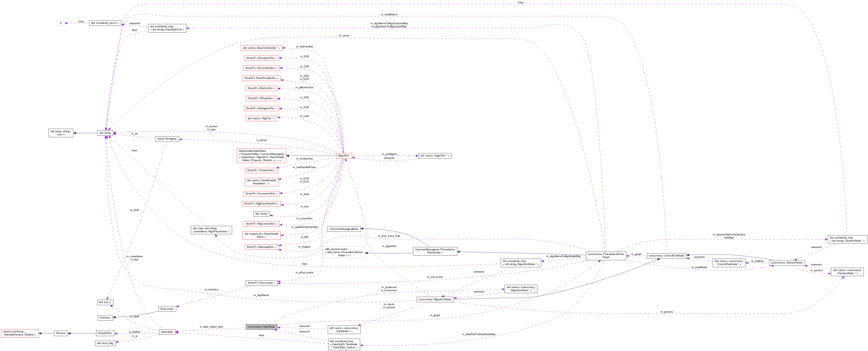Open the SmartIF< IMessageSvc > node
Screen dimensions: 868x351
[261, 246]
